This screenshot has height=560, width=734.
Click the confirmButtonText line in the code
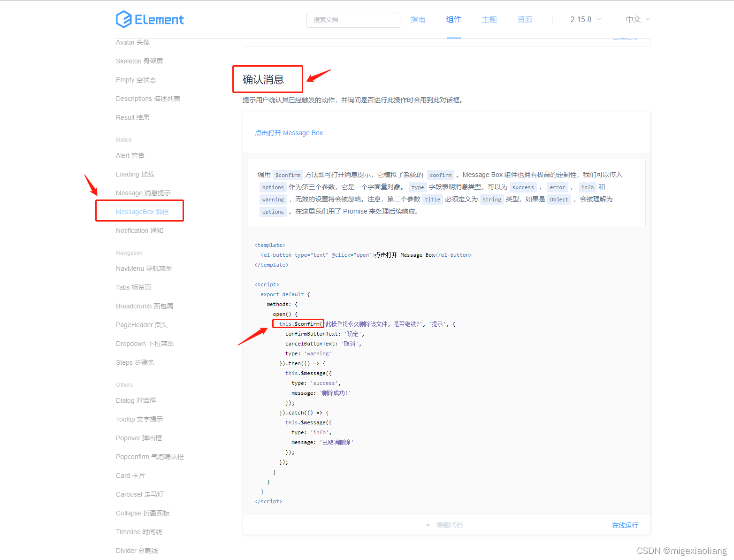[325, 334]
